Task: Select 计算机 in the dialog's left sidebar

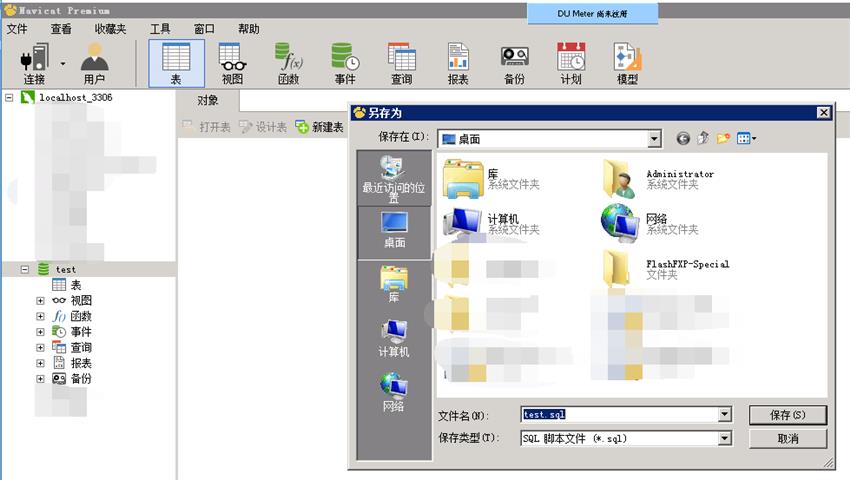Action: 394,338
